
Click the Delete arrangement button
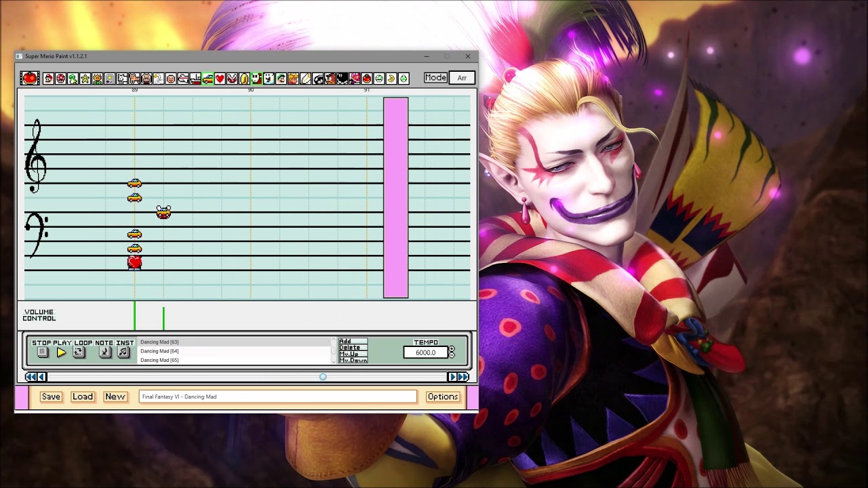click(353, 348)
